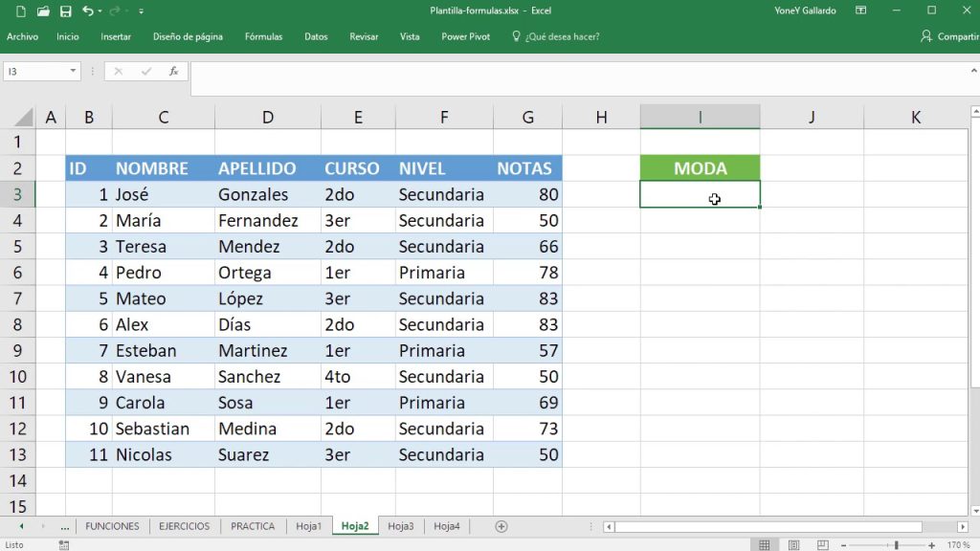Open a file using the Open folder icon
Image resolution: width=980 pixels, height=551 pixels.
[43, 11]
